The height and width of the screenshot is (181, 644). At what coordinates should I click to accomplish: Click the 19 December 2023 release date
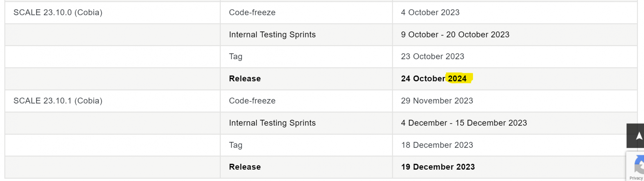(x=438, y=167)
